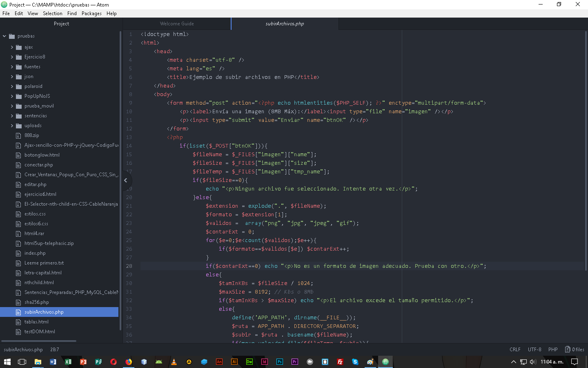The width and height of the screenshot is (588, 368).
Task: Select the subirArchivos.php editor tab
Action: coord(285,24)
